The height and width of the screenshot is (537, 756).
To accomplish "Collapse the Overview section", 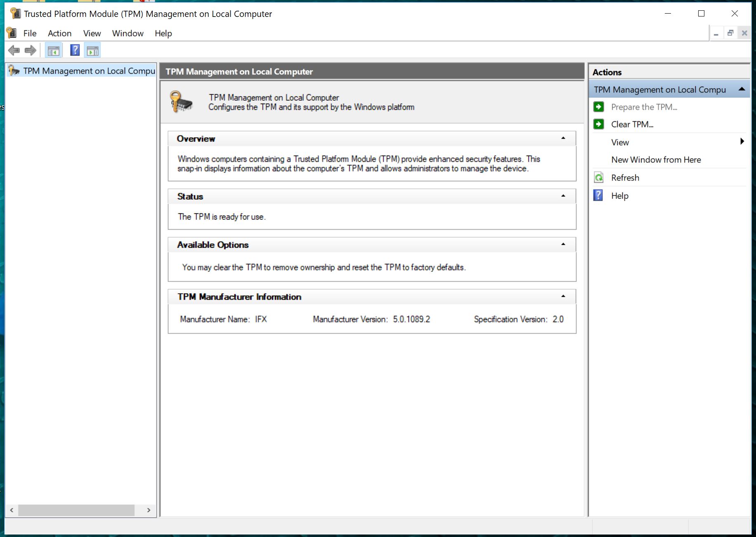I will pos(563,138).
